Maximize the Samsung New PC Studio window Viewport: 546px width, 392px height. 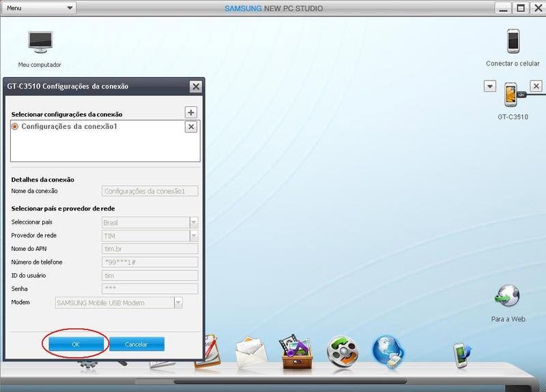521,7
